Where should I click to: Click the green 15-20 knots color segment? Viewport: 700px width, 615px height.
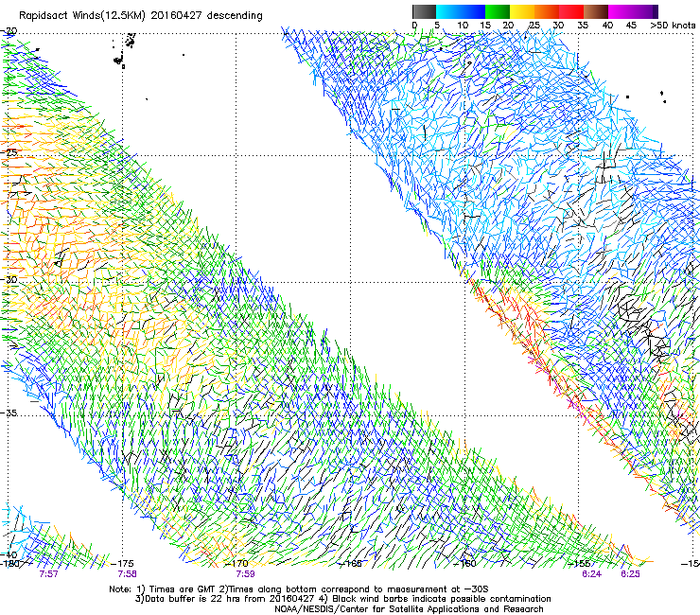(x=498, y=11)
